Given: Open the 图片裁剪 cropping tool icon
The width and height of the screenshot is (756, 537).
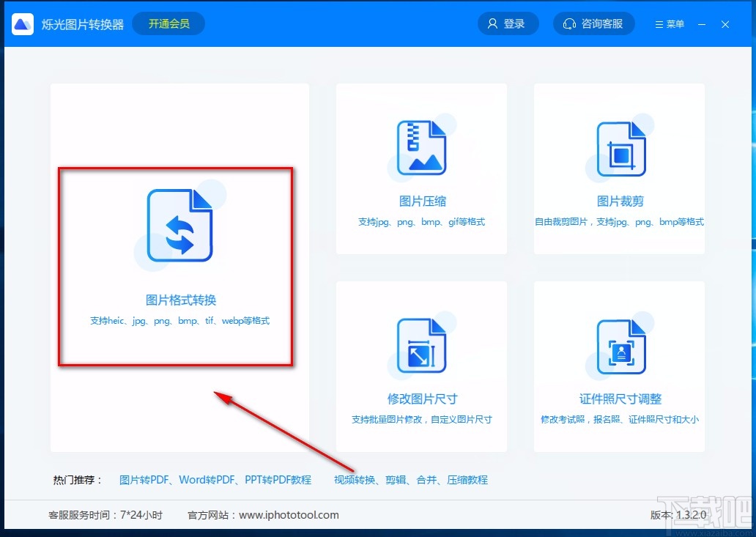Looking at the screenshot, I should [620, 147].
